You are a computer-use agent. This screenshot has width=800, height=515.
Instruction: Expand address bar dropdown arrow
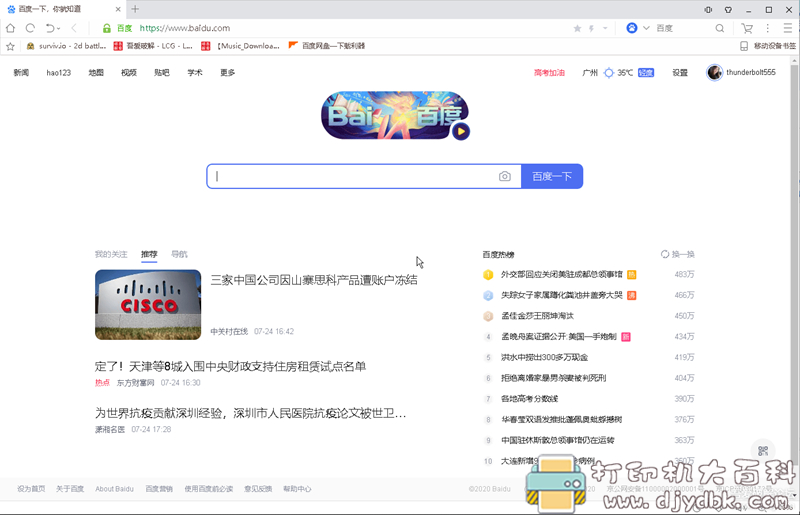[605, 29]
